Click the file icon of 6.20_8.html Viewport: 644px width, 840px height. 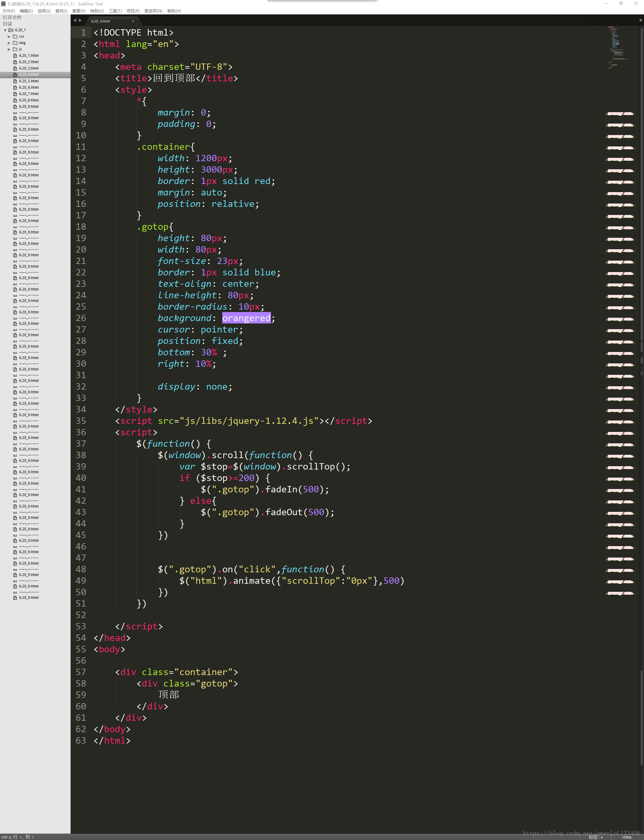pos(15,100)
